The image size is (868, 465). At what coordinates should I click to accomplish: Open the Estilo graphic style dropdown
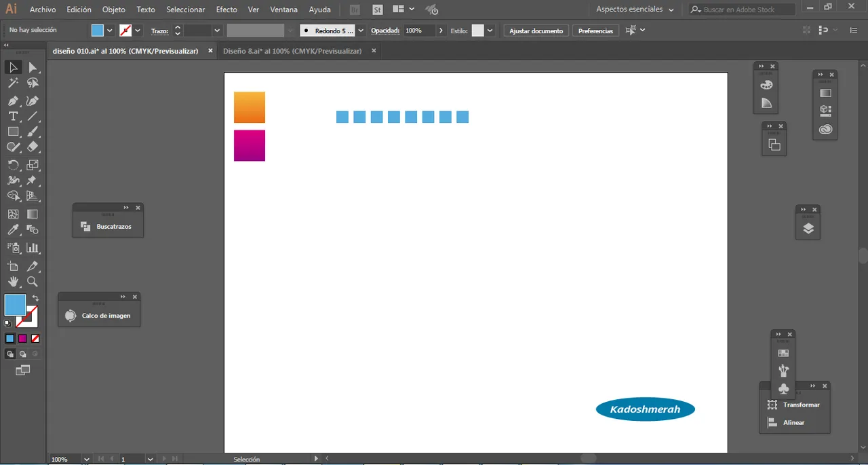coord(490,31)
